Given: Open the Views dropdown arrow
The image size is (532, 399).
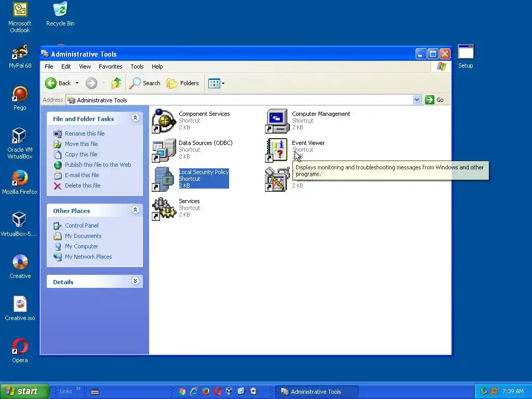Looking at the screenshot, I should (223, 83).
